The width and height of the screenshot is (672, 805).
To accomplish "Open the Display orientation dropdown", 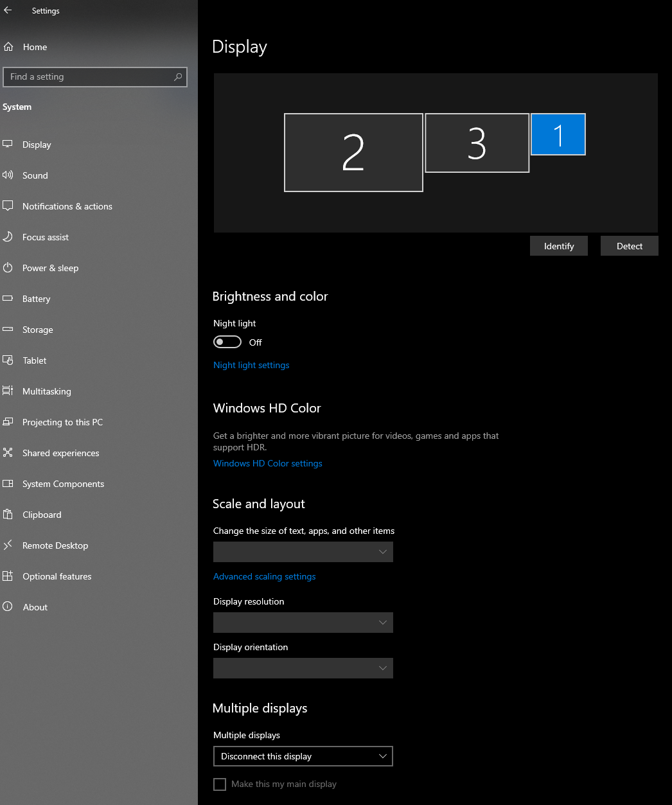I will [x=303, y=668].
